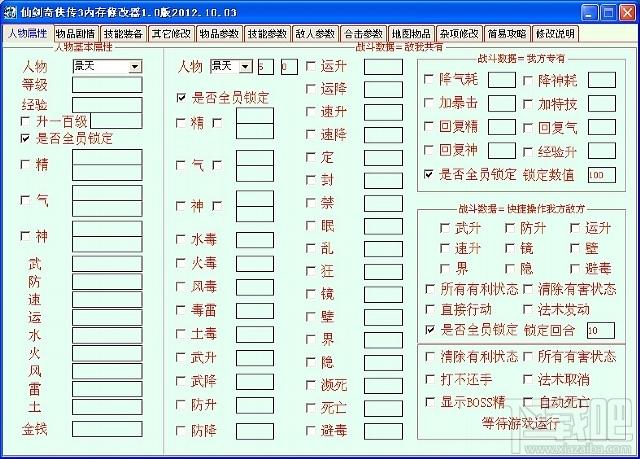Check the 毒雷 checkbox
The height and width of the screenshot is (459, 640).
[x=180, y=310]
